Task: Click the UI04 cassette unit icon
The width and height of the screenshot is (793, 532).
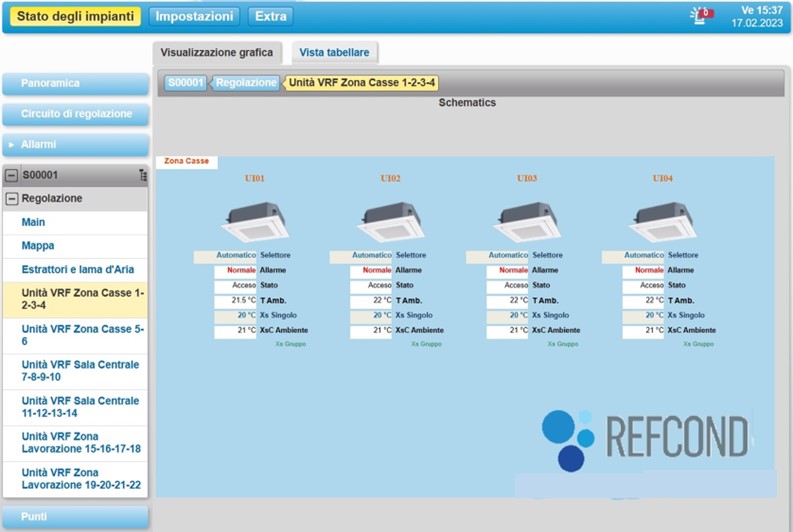Action: 663,220
